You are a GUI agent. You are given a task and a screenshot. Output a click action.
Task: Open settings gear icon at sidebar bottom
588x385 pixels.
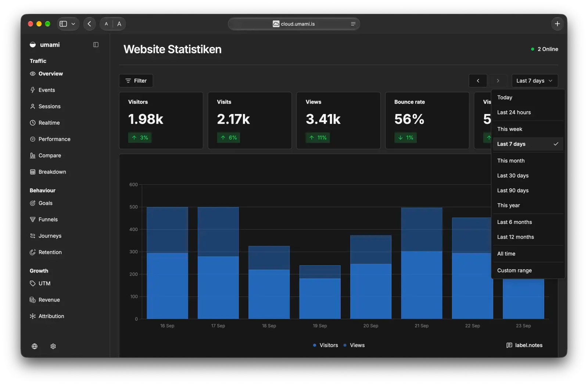[53, 346]
